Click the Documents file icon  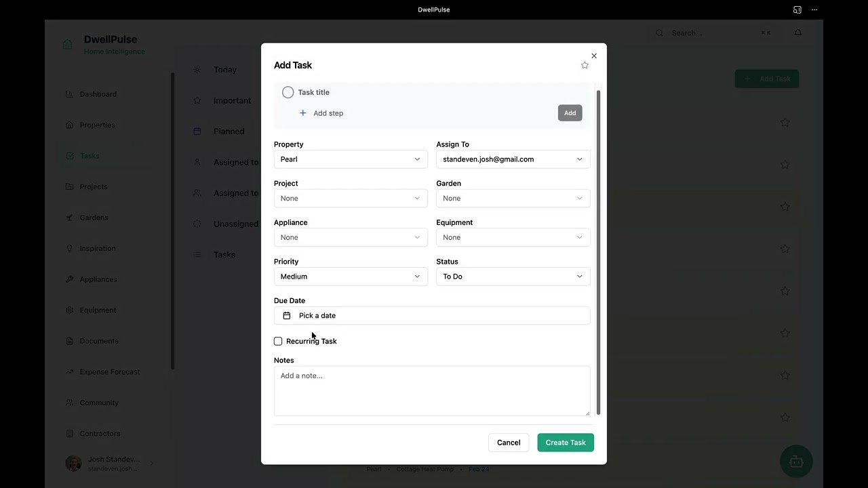click(x=69, y=341)
